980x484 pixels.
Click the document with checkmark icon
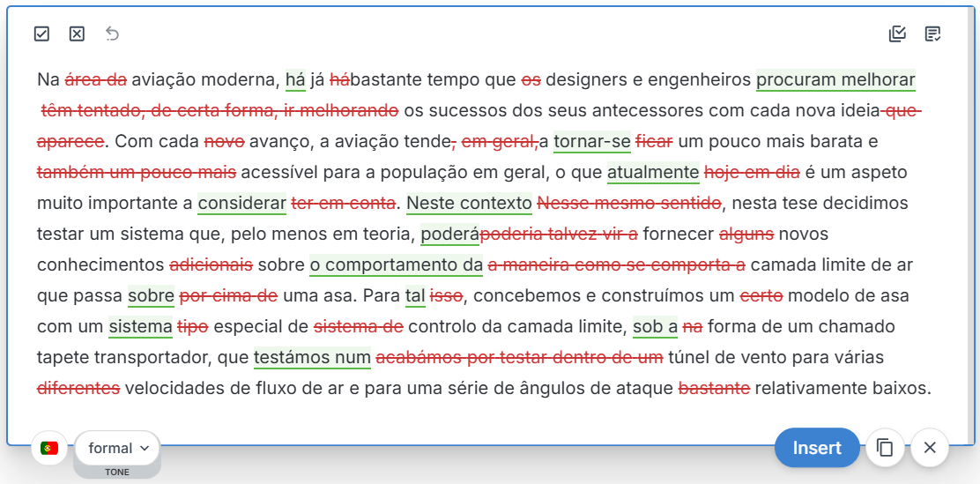pos(932,34)
